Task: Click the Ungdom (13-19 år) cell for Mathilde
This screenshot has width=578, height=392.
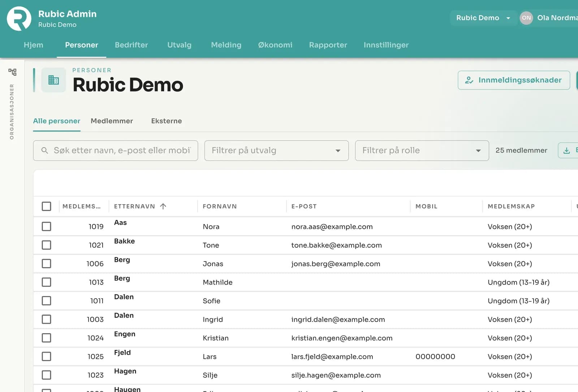Action: coord(518,282)
